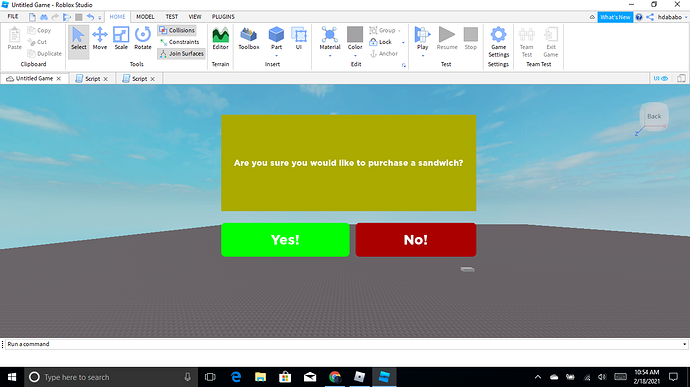The width and height of the screenshot is (690, 387).
Task: Expand the Lock dropdown arrow
Action: 403,42
